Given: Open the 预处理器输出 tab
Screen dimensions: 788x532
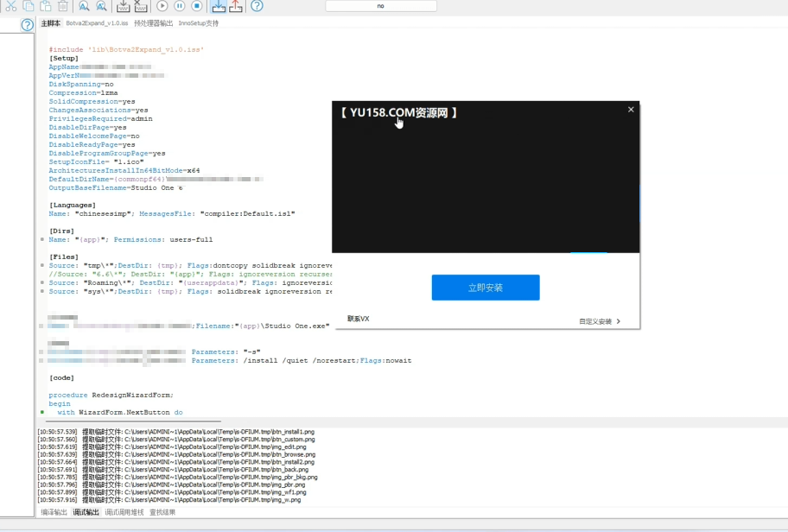Looking at the screenshot, I should (x=153, y=23).
